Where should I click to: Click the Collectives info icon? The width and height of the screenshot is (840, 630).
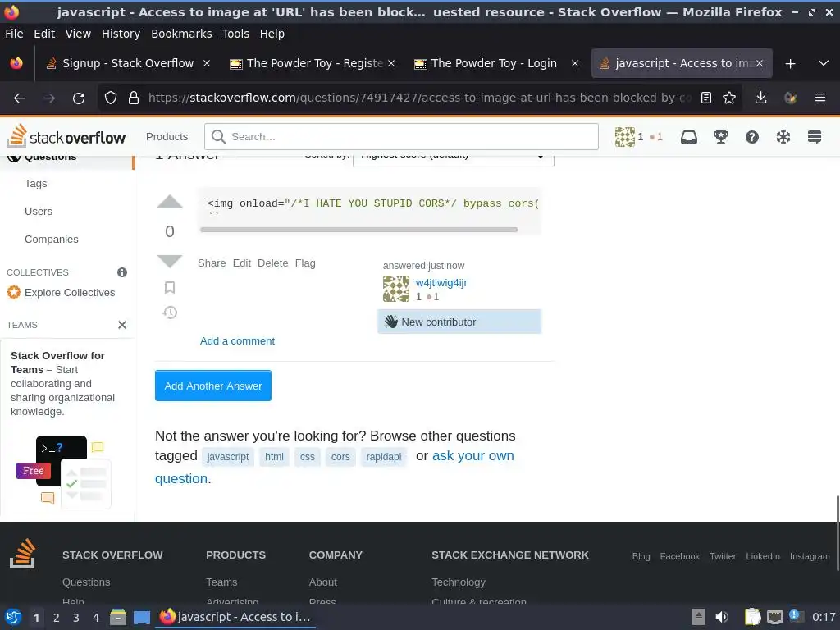[122, 272]
